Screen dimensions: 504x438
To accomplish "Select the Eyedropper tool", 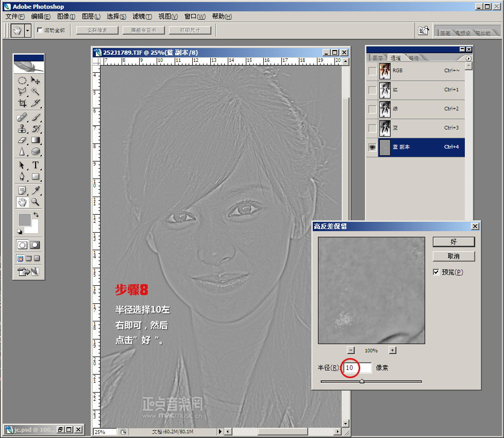I will tap(36, 190).
